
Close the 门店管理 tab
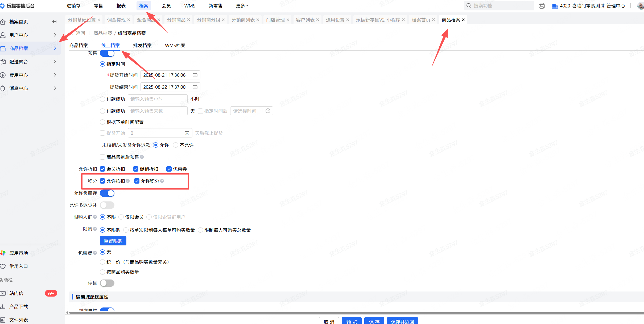pyautogui.click(x=288, y=20)
